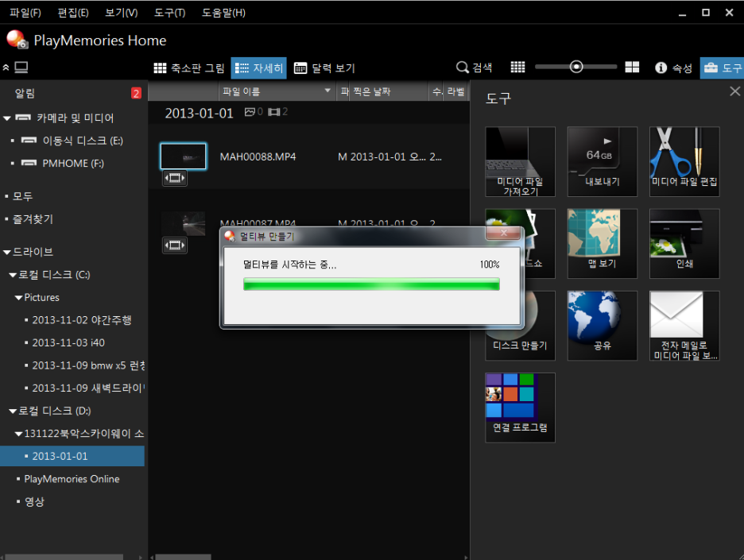The image size is (744, 560).
Task: Open the 보기(V) menu
Action: tap(122, 13)
